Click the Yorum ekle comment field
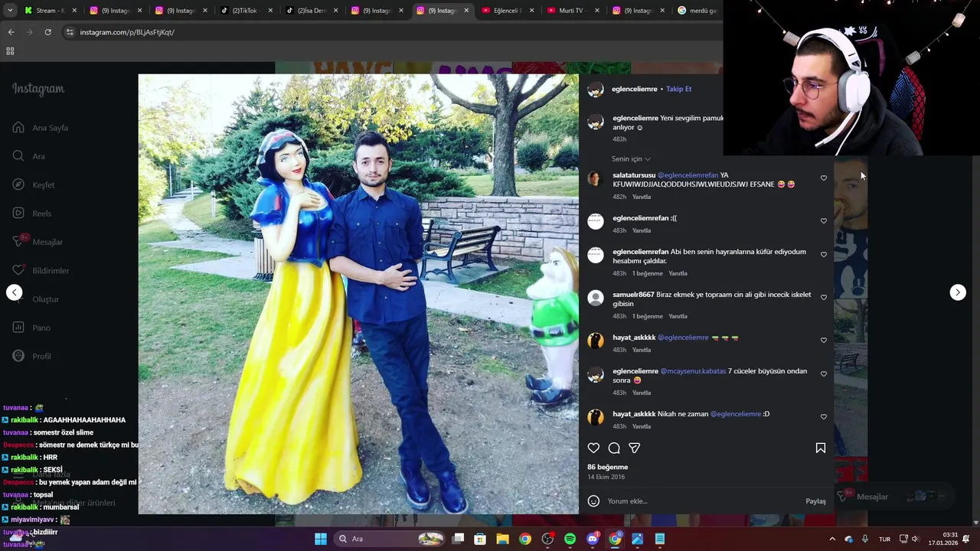This screenshot has width=980, height=551. [x=703, y=501]
